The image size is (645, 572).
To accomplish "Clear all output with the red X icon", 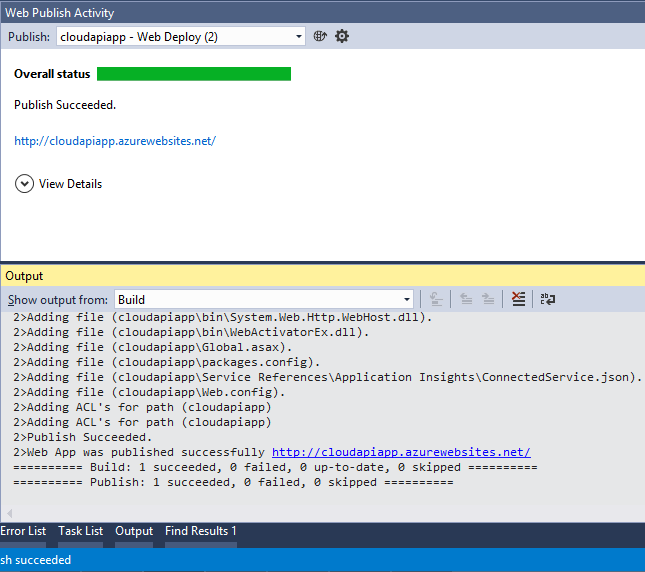I will coord(518,299).
